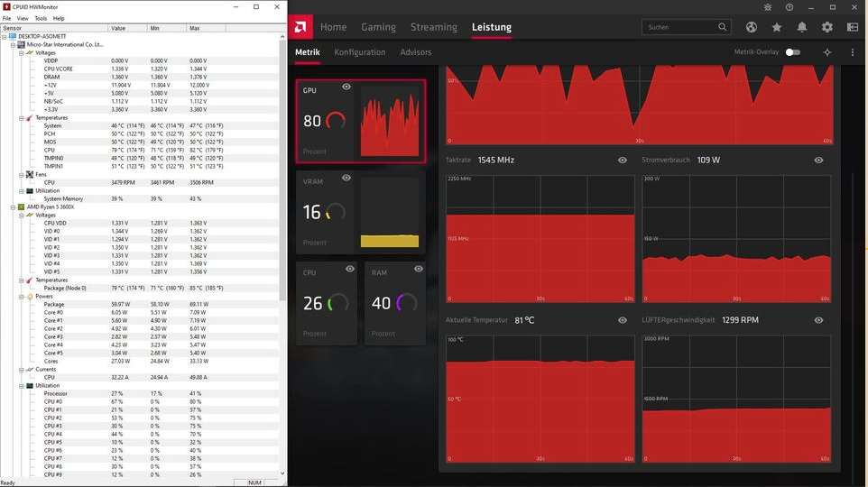The image size is (868, 487).
Task: Open the sidebar layout panel icon
Action: point(853,27)
